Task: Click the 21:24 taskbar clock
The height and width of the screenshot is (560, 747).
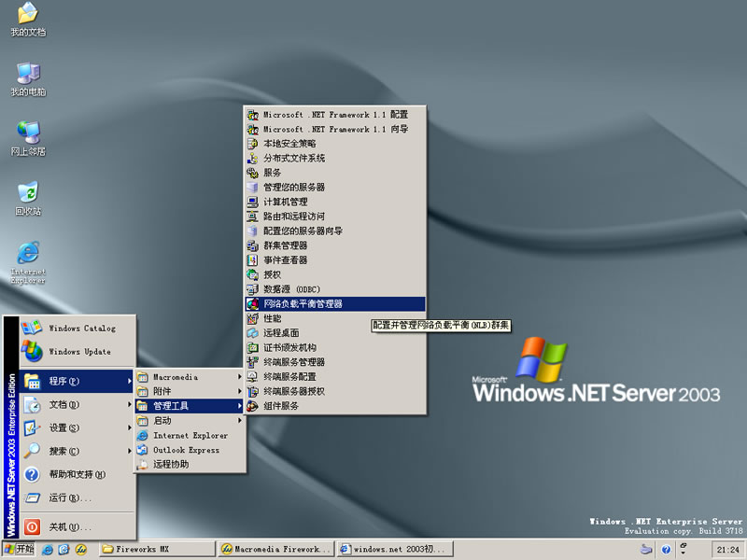Action: point(728,550)
